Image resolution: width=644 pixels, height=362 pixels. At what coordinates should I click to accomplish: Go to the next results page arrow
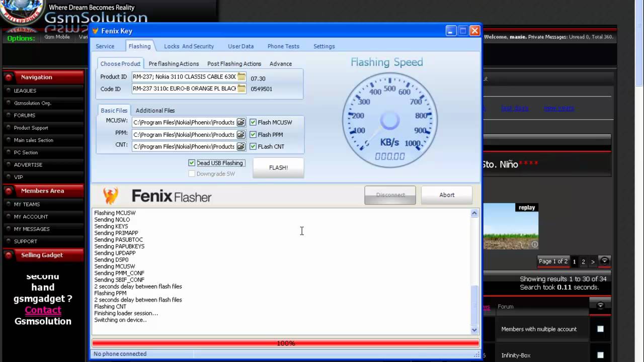(x=593, y=261)
